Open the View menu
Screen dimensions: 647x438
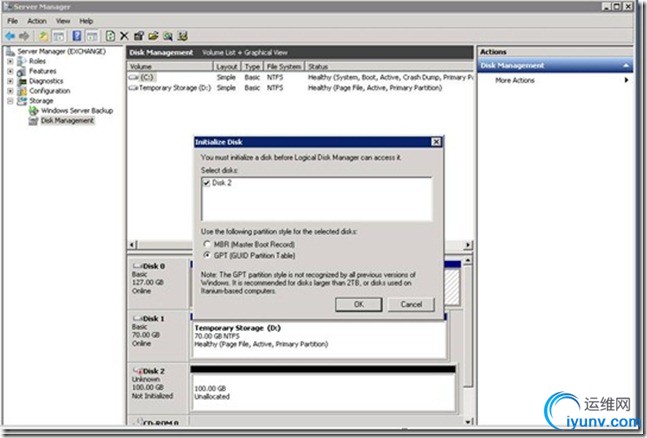[63, 21]
